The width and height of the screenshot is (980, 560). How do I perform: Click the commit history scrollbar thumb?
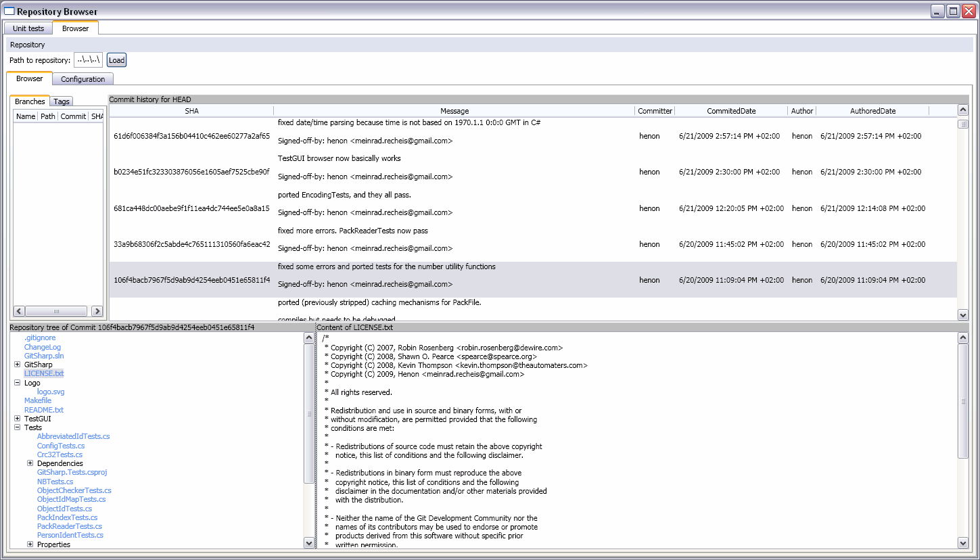[x=963, y=124]
